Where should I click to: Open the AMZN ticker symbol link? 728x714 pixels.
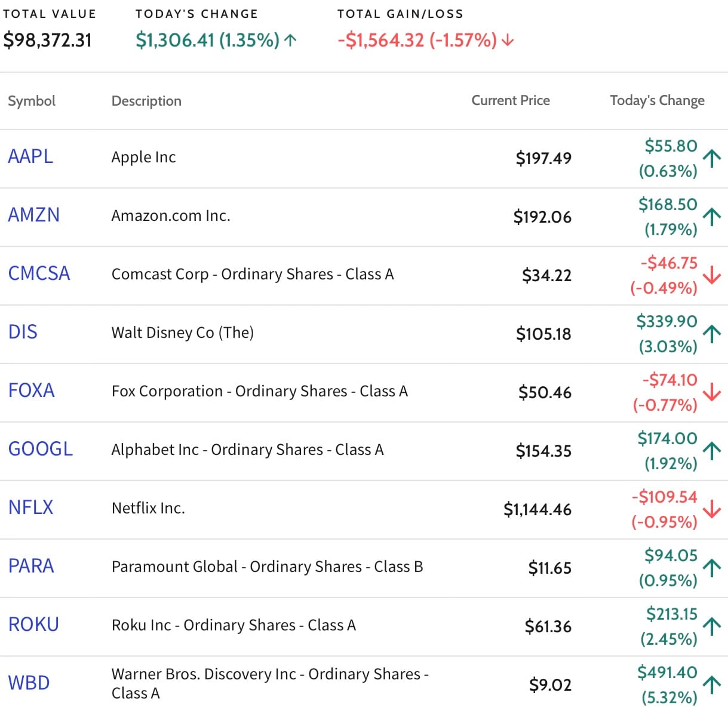pyautogui.click(x=34, y=215)
